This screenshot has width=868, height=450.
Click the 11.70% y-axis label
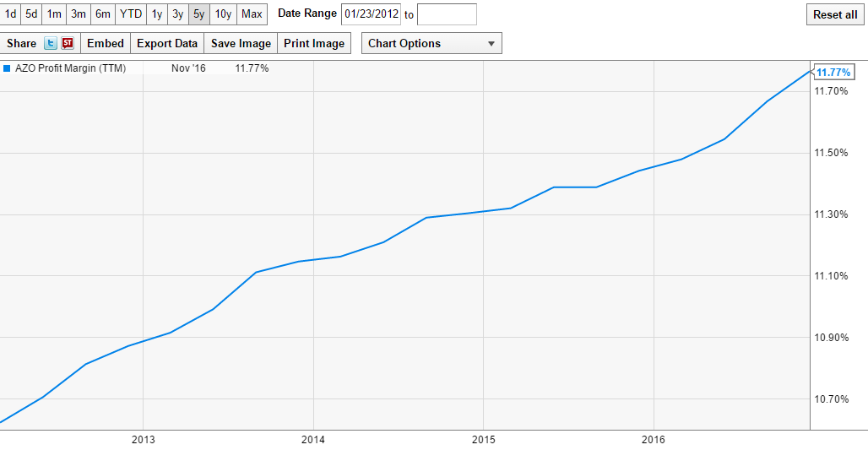pos(831,91)
